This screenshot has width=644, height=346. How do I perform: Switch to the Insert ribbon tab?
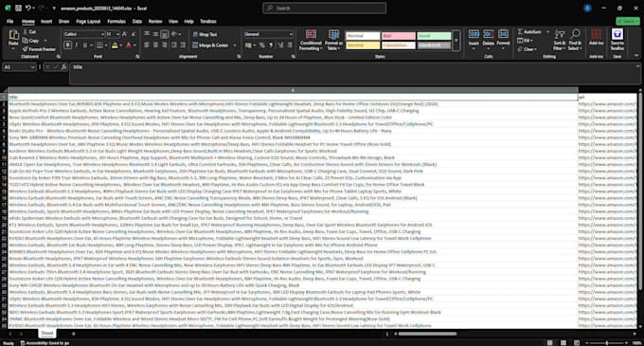46,22
